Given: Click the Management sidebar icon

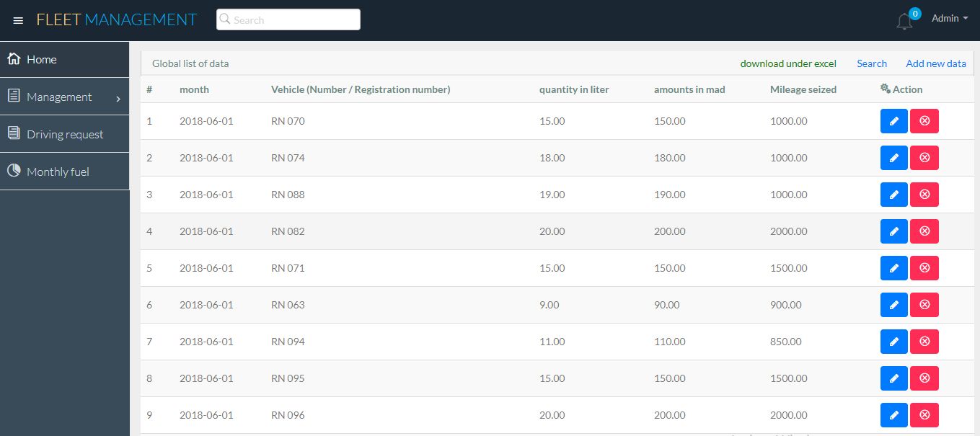Looking at the screenshot, I should click(x=14, y=96).
